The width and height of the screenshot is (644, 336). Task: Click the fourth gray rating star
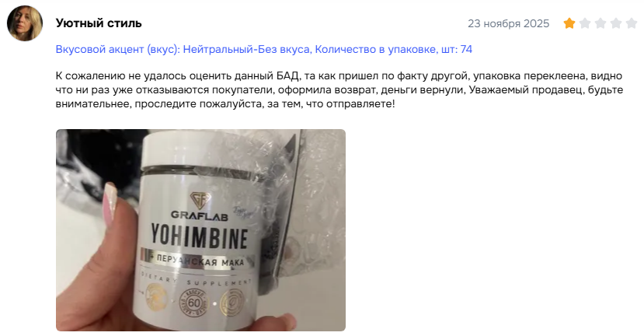click(x=616, y=23)
